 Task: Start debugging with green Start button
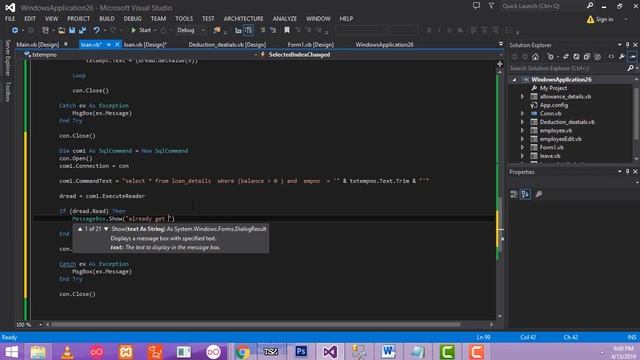click(141, 30)
